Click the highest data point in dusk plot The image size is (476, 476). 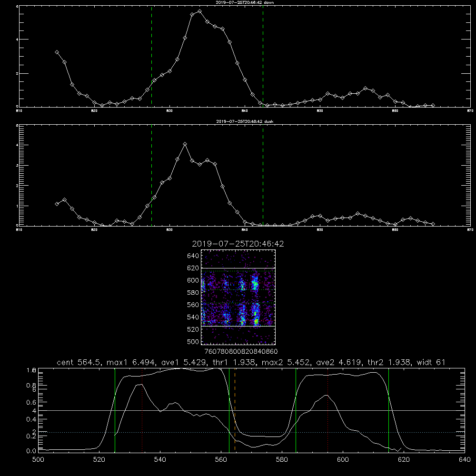pyautogui.click(x=185, y=144)
